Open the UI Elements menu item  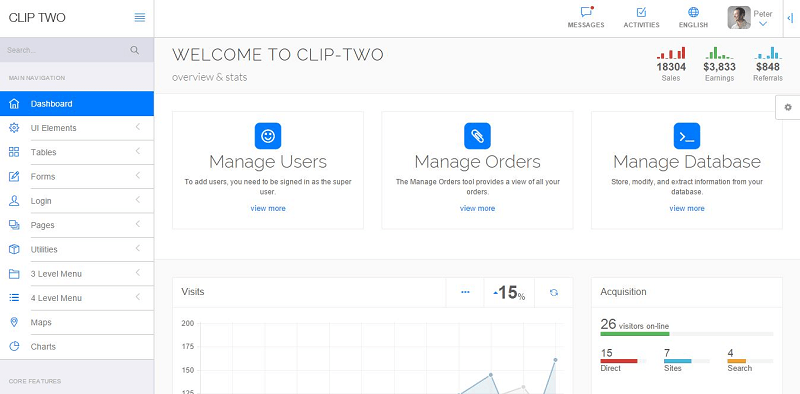point(77,128)
